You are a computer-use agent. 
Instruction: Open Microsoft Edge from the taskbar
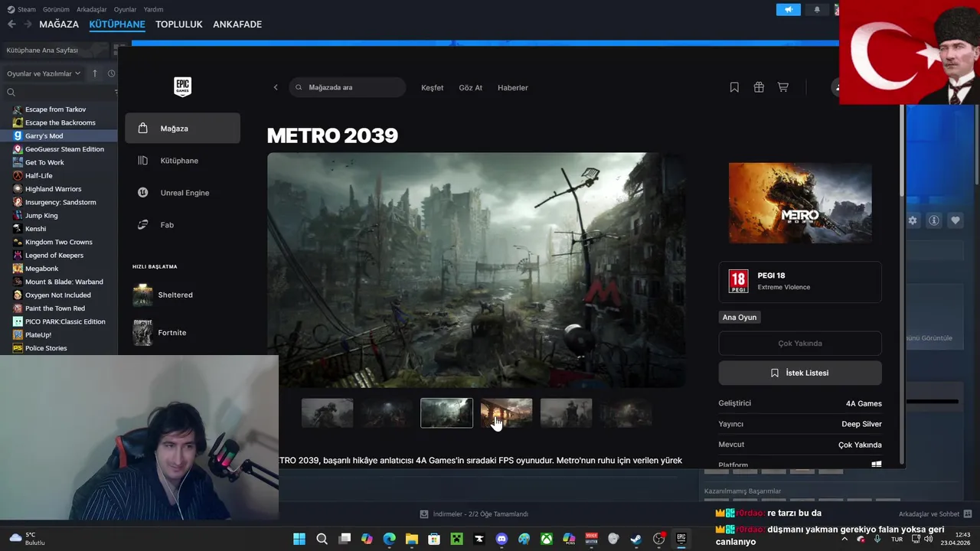tap(389, 539)
